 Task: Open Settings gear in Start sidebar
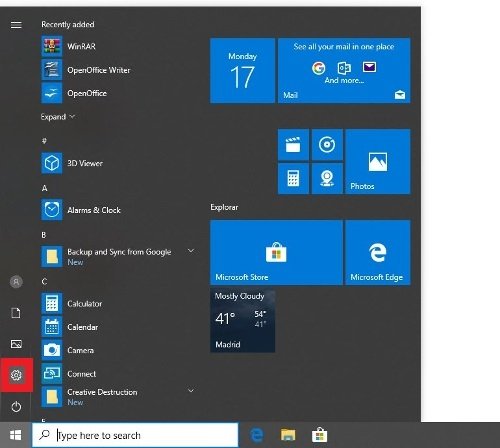tap(16, 375)
